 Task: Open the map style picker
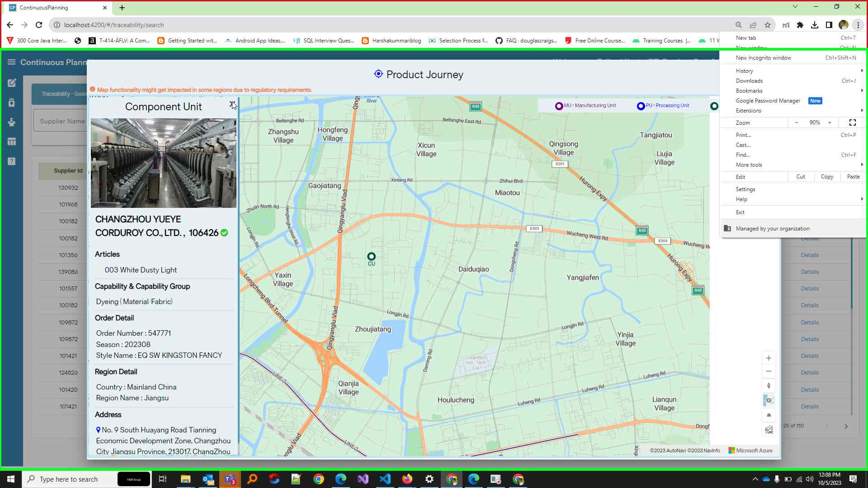pyautogui.click(x=769, y=400)
